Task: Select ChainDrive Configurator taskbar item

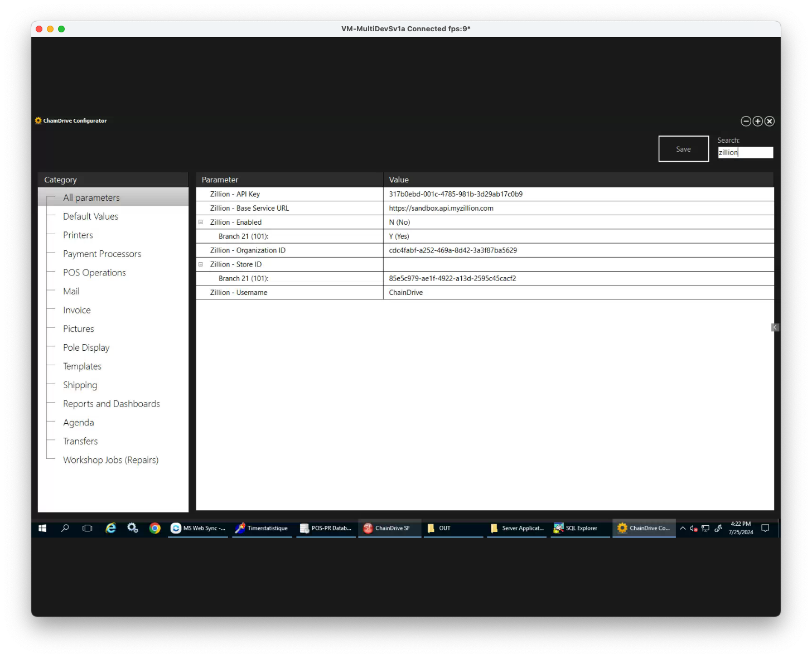Action: pyautogui.click(x=644, y=528)
